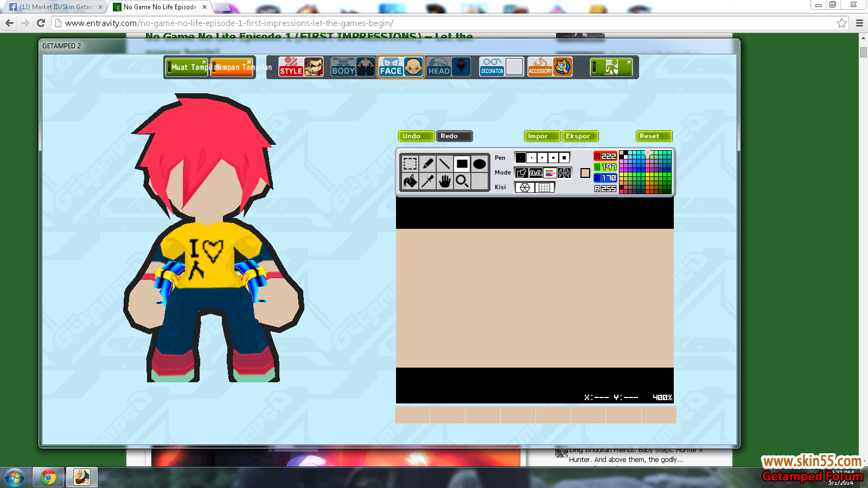Enable the hexagon wireframe Kisi option
This screenshot has width=868, height=488.
[x=525, y=188]
